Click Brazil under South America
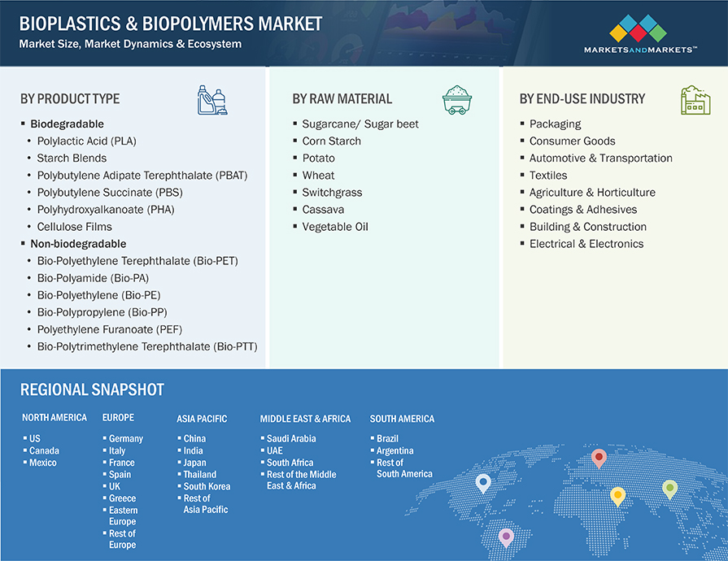The image size is (728, 561). click(x=387, y=439)
